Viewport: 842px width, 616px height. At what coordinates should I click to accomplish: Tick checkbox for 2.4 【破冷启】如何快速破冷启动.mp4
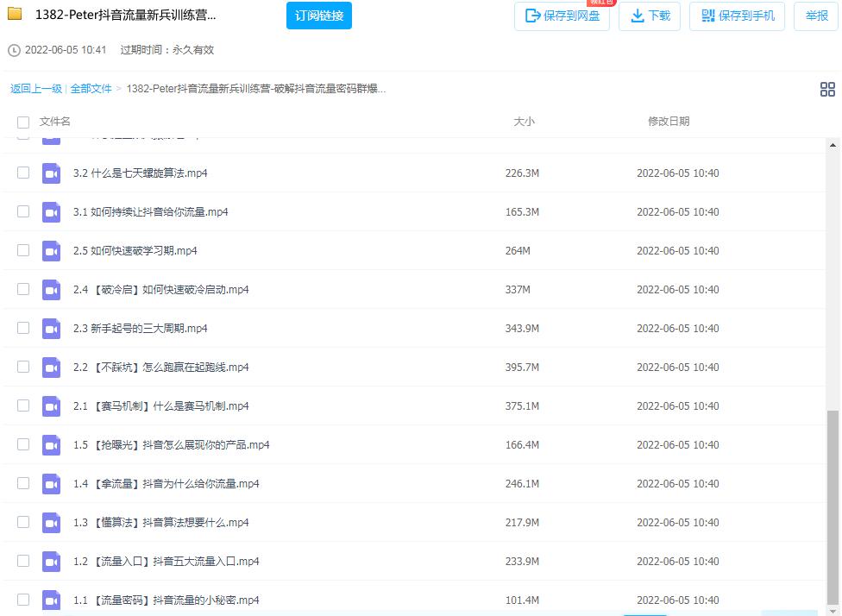23,289
